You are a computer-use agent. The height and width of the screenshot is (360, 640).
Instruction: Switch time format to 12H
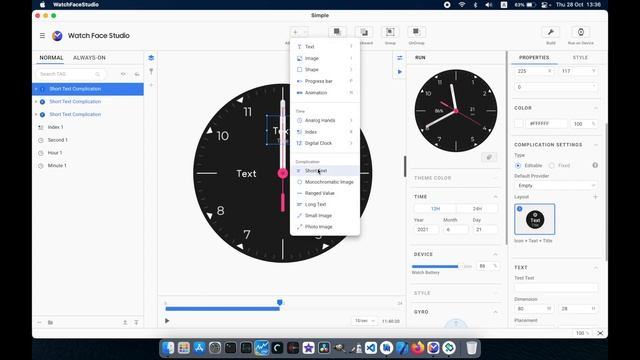(435, 209)
